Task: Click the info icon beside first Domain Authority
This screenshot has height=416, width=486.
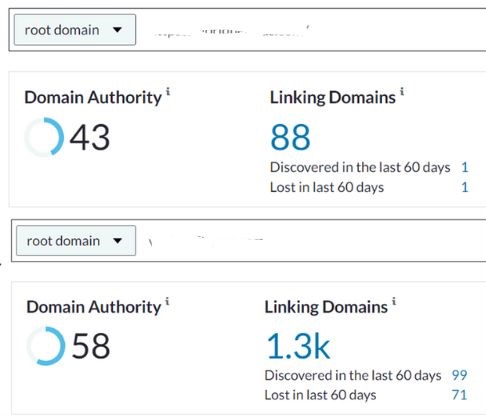Action: pyautogui.click(x=168, y=91)
